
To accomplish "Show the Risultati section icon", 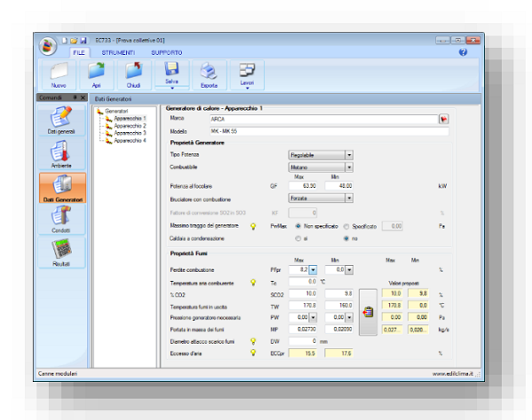I will coord(59,252).
